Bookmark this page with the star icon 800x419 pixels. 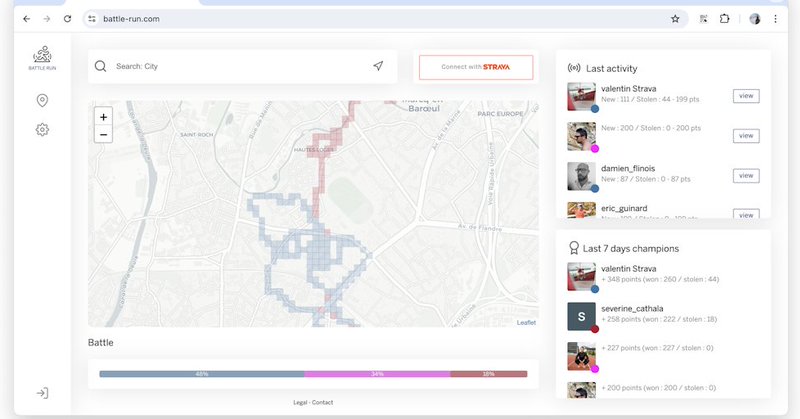(x=675, y=19)
